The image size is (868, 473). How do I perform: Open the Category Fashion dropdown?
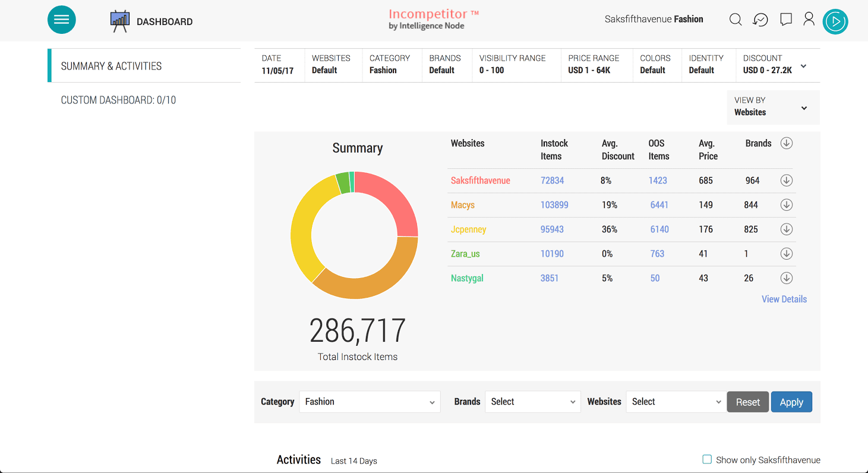[x=370, y=402]
